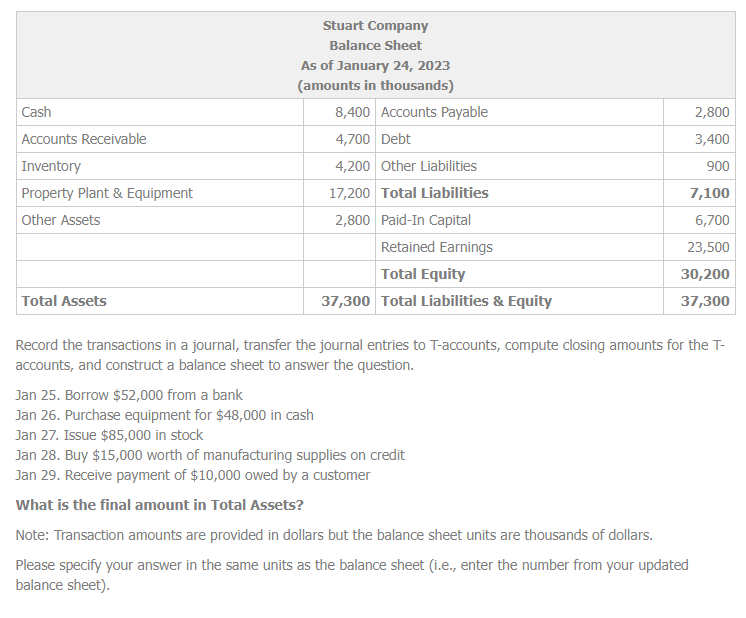Select Property Plant & Equipment label
This screenshot has height=618, width=746.
(x=107, y=193)
